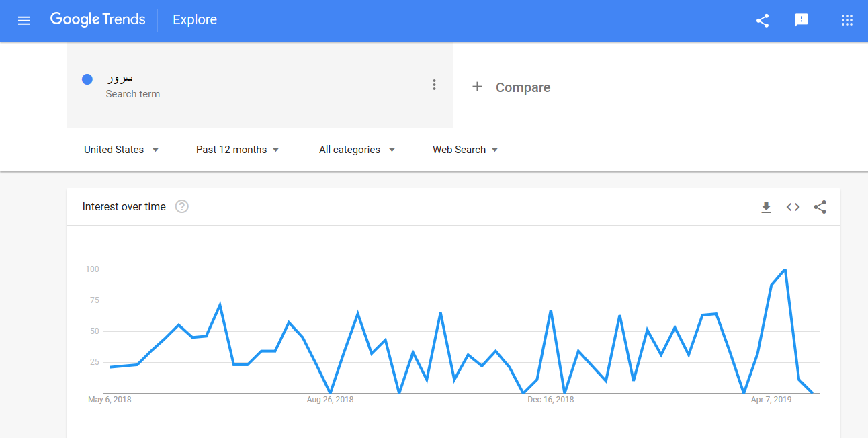
Task: Open the Past 12 months time filter
Action: (238, 150)
